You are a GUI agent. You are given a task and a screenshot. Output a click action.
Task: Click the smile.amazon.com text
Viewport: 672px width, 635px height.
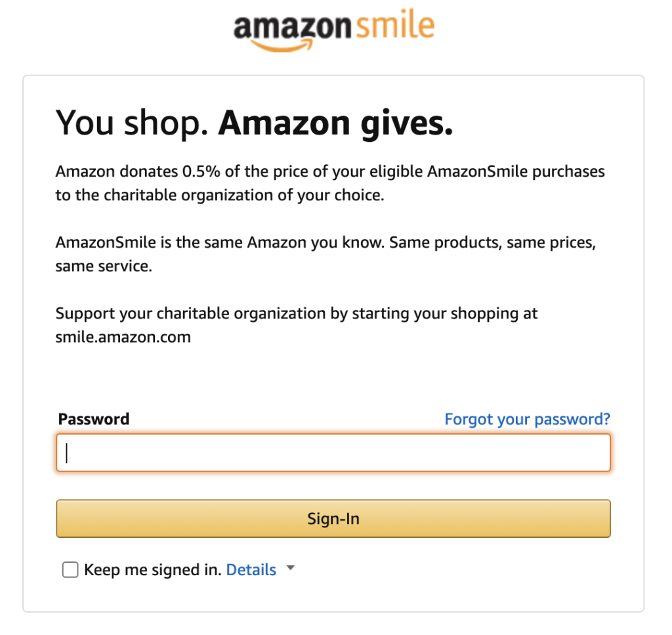coord(123,338)
